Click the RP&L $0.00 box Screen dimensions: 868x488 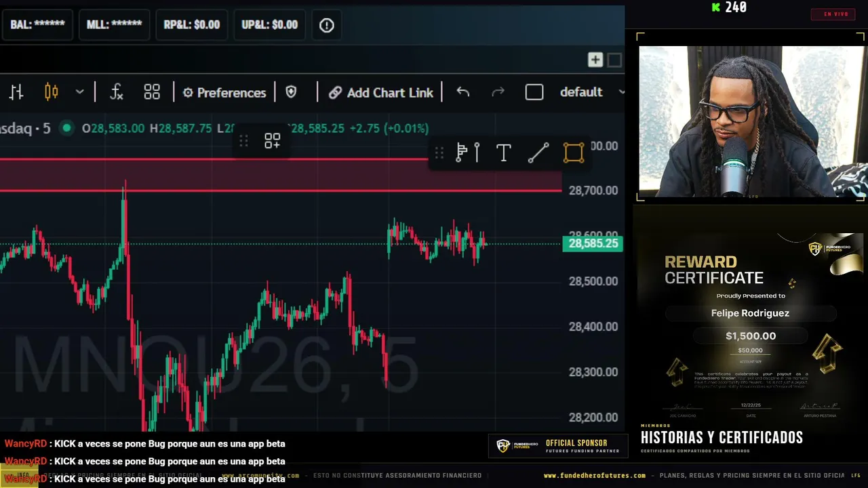pyautogui.click(x=192, y=24)
